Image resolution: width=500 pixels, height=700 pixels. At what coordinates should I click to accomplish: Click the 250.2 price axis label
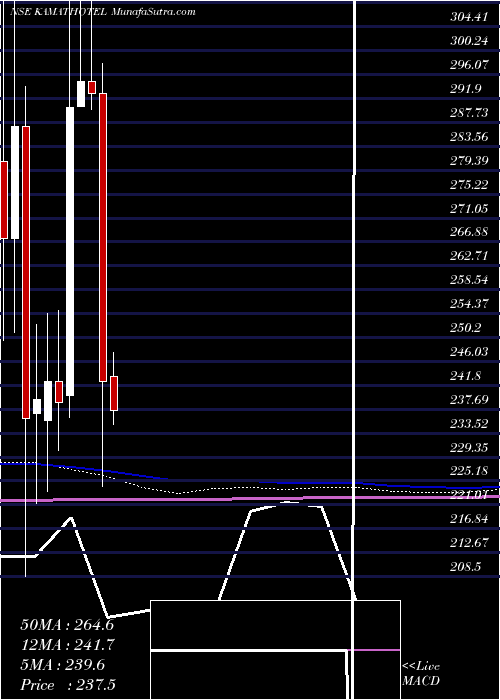(466, 328)
